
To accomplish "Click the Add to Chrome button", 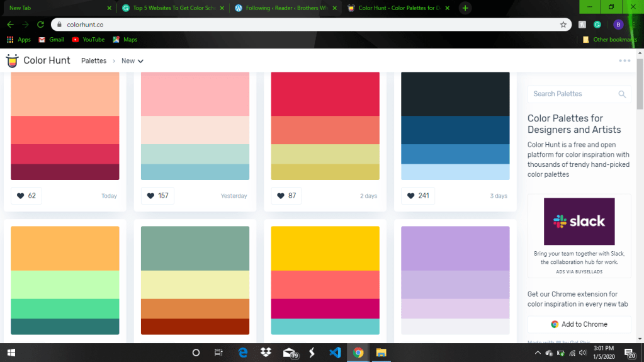I will point(579,324).
